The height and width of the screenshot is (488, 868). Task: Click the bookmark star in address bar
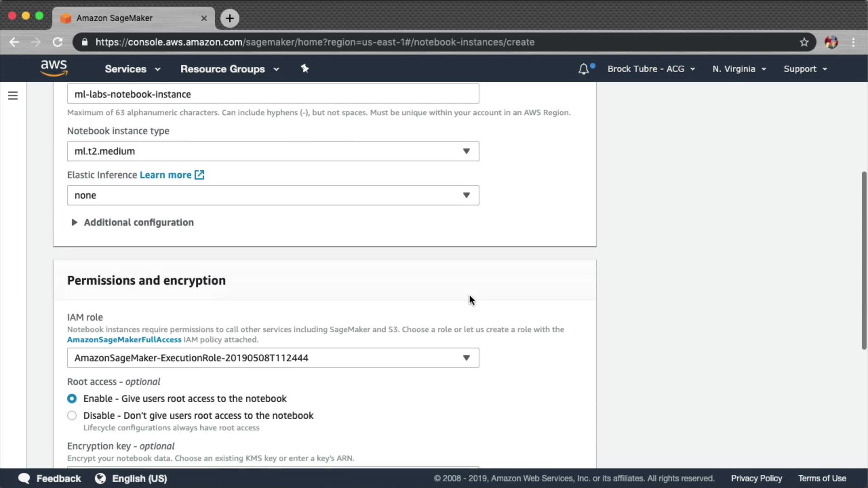pos(804,42)
